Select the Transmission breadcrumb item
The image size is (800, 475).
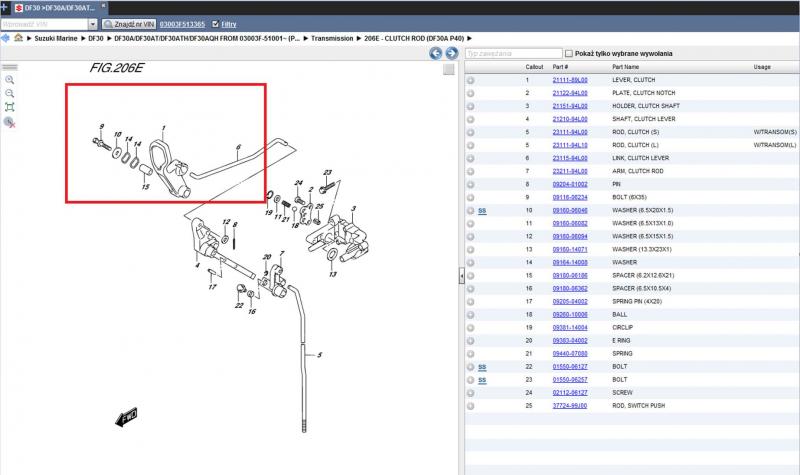tap(332, 38)
